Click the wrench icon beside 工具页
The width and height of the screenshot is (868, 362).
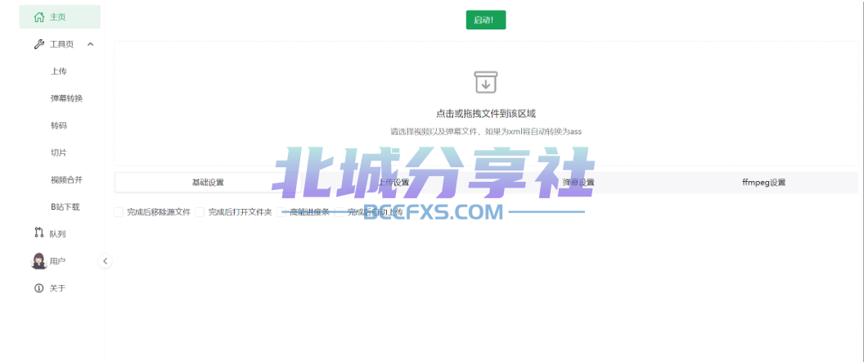point(38,44)
